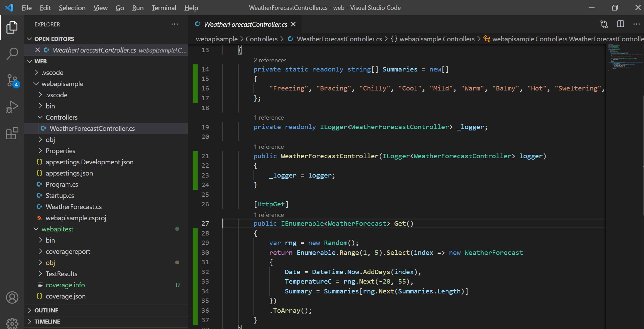Open the Accounts icon in activity bar
Screen dimensions: 644x329
click(12, 297)
